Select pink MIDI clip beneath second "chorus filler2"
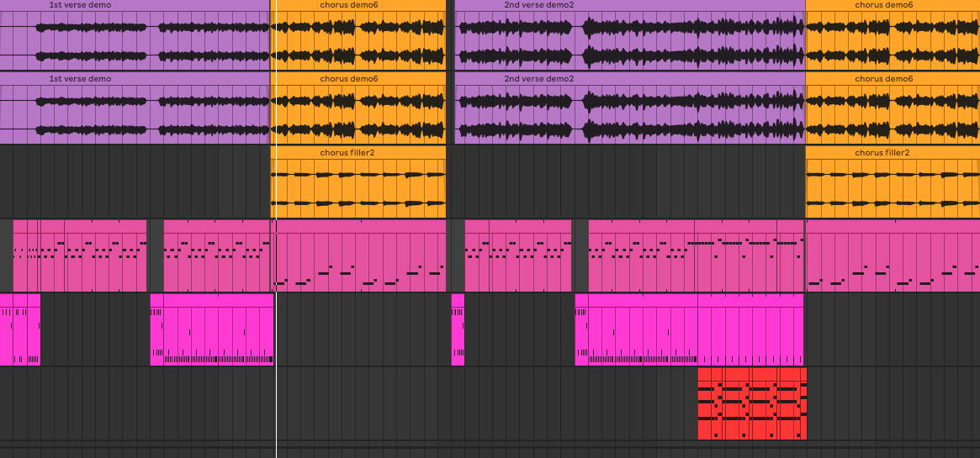This screenshot has height=458, width=980. [x=893, y=255]
